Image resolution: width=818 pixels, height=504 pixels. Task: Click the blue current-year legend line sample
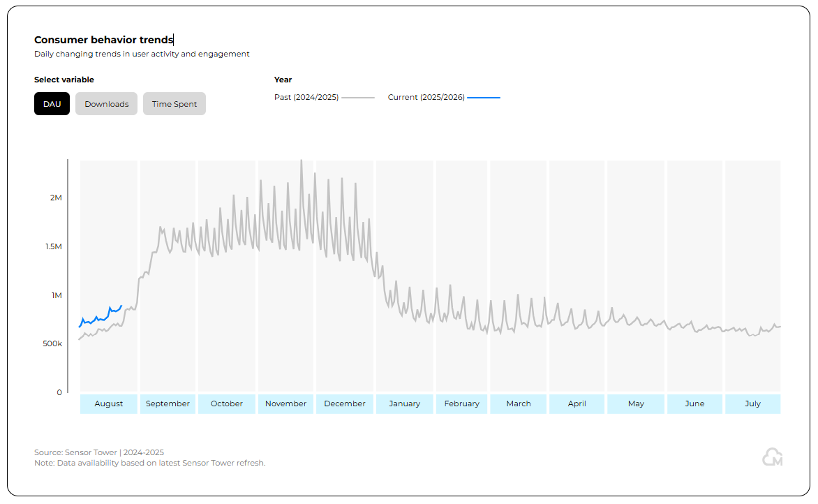point(484,98)
